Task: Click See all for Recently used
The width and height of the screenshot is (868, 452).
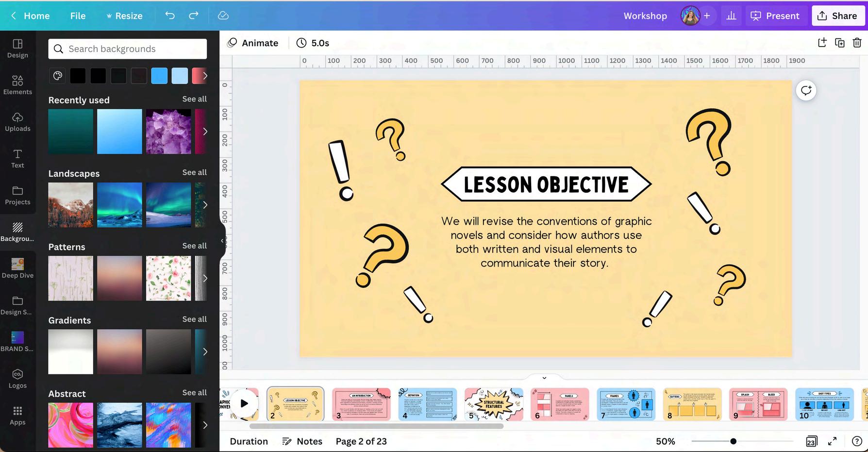Action: [x=194, y=99]
